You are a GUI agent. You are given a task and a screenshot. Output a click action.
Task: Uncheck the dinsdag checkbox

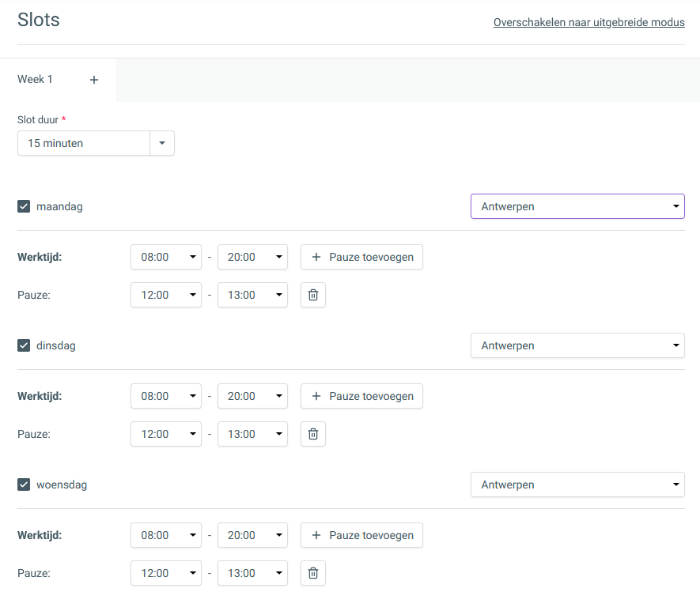point(24,345)
